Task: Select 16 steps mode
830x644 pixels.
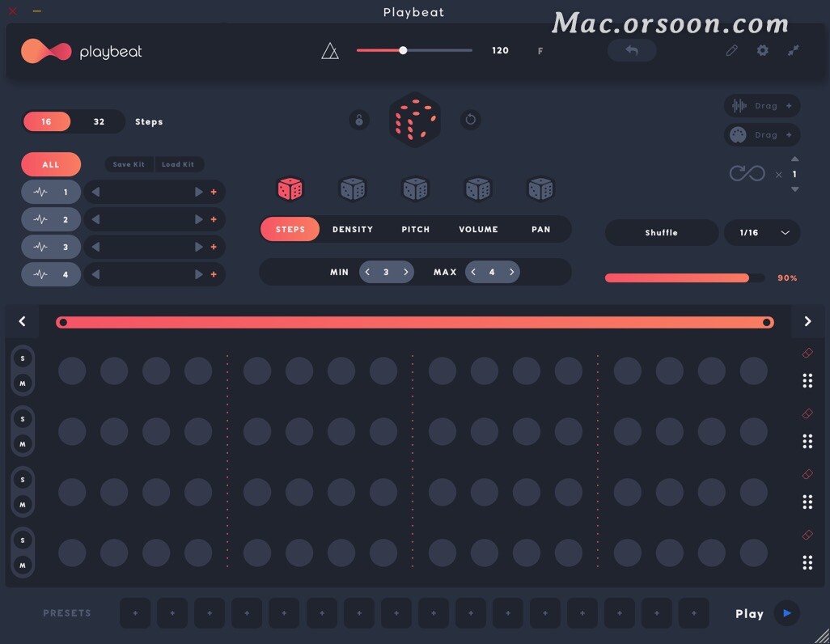Action: pos(47,122)
